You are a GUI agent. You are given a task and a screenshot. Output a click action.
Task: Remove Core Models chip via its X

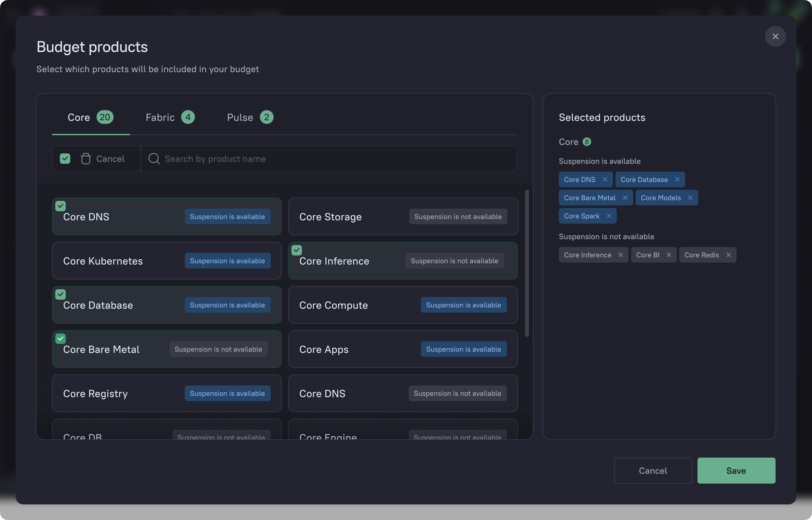(690, 198)
